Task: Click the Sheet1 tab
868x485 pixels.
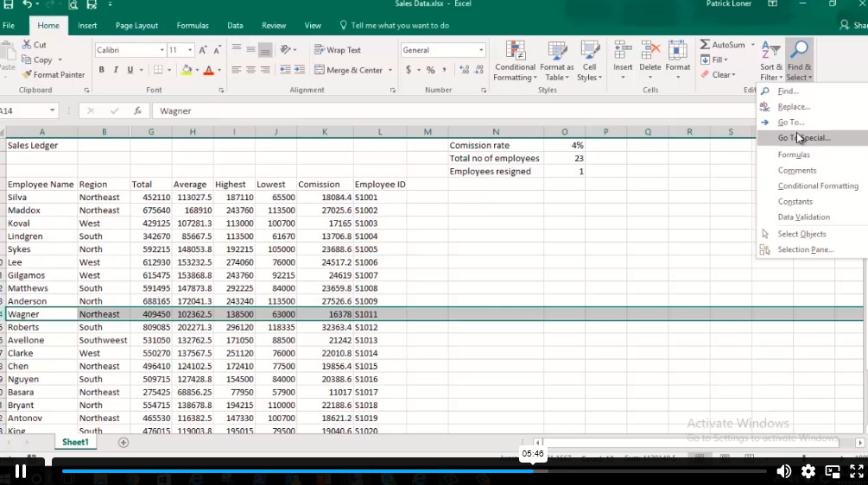Action: tap(75, 442)
